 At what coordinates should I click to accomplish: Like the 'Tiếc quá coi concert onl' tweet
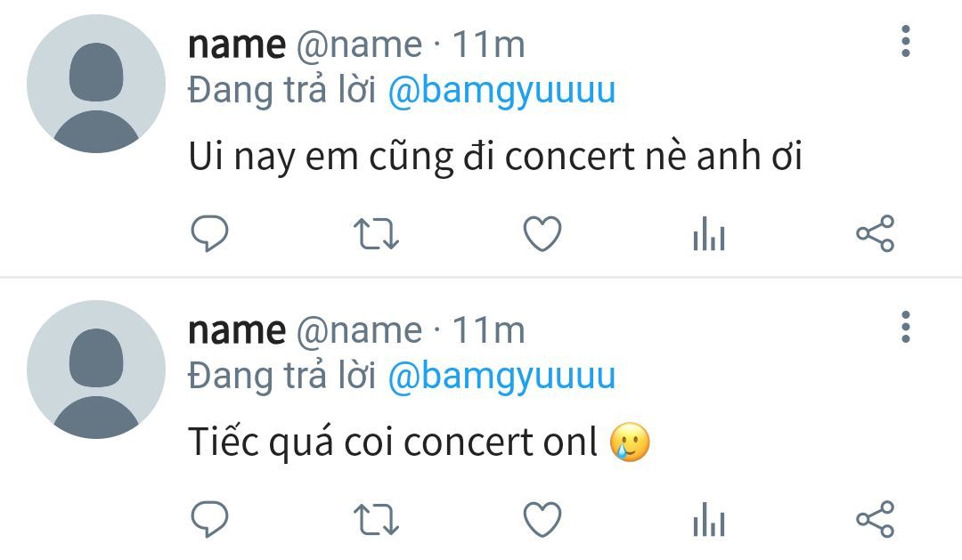(x=542, y=519)
